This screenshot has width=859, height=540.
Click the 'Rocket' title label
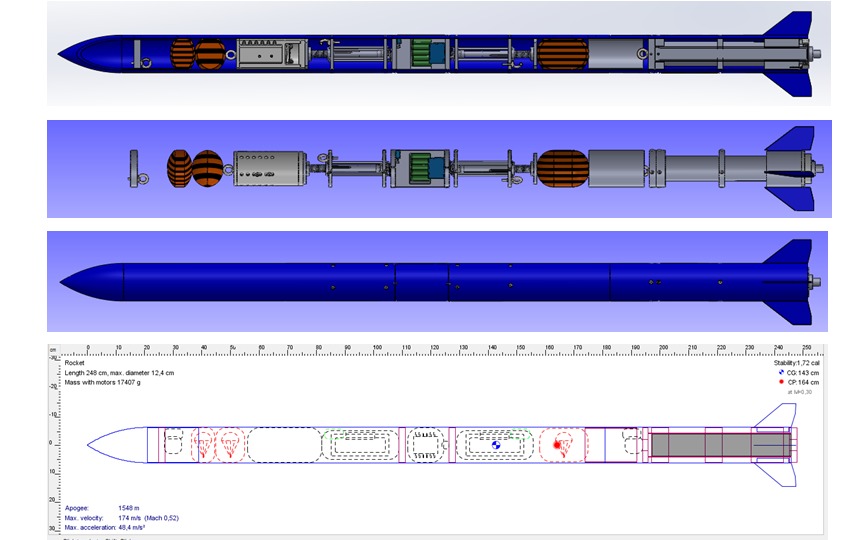point(75,363)
